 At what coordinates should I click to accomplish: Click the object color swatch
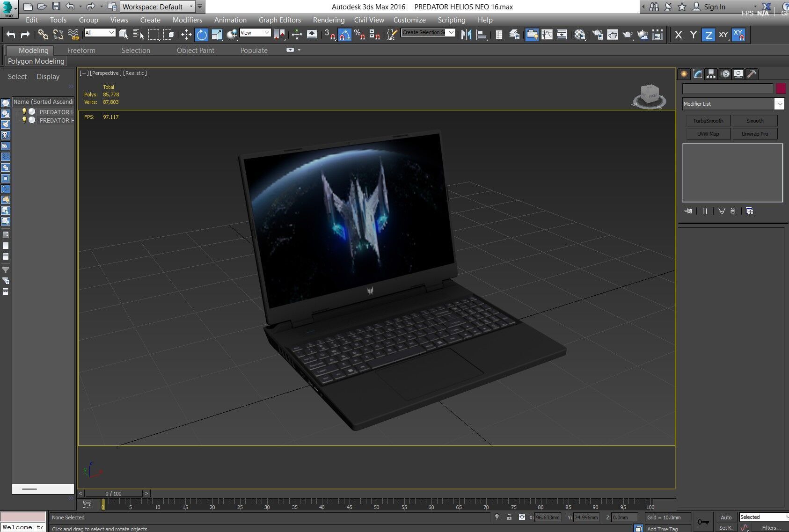pyautogui.click(x=781, y=88)
